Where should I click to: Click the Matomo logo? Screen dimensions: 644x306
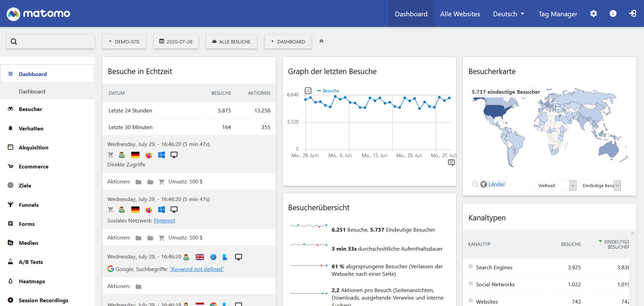[x=38, y=14]
